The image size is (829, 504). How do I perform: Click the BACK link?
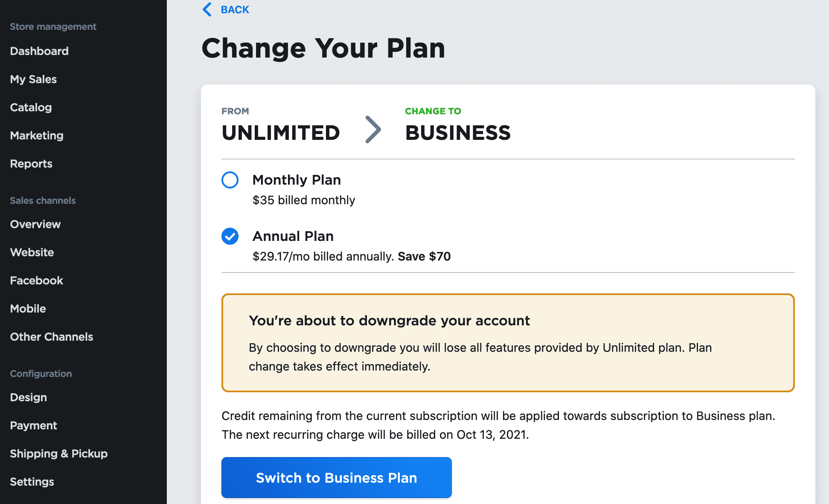[234, 9]
